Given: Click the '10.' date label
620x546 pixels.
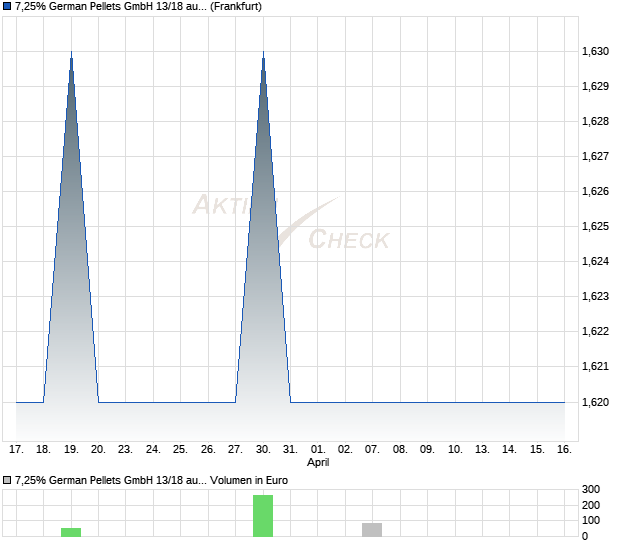Looking at the screenshot, I should click(x=455, y=450).
